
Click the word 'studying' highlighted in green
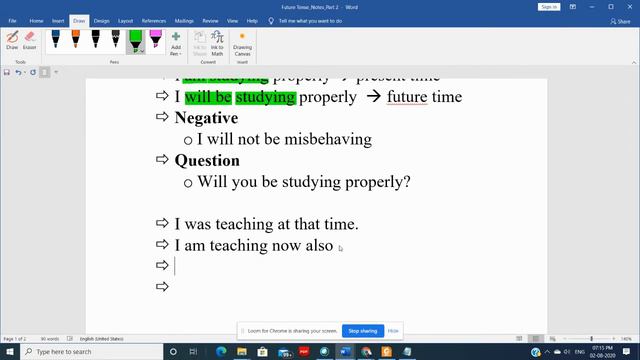click(265, 97)
